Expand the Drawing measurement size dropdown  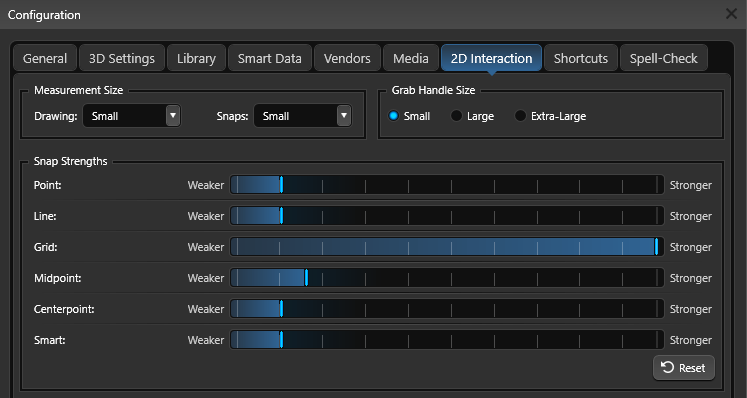[x=131, y=116]
